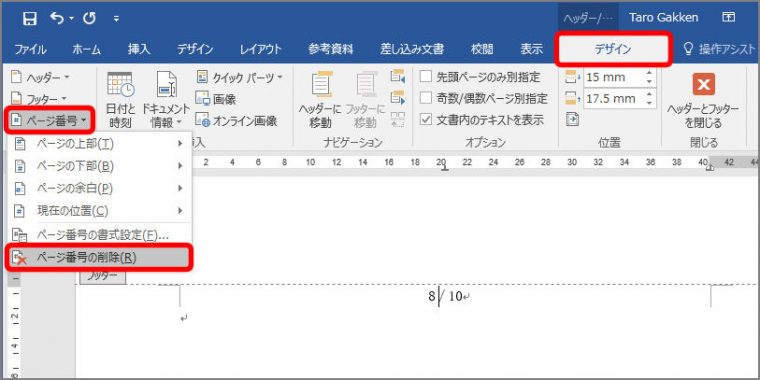
Task: Click the 操作アシスト search box
Action: pos(718,49)
